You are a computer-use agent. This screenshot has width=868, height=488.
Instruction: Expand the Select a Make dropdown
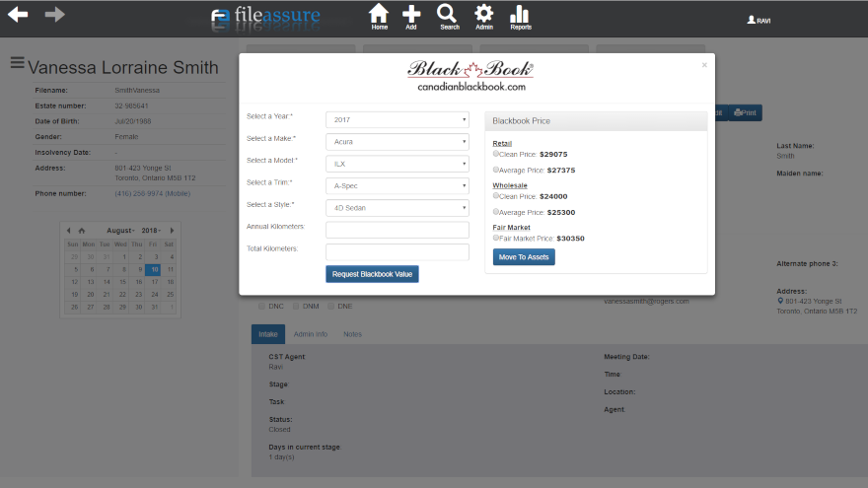coord(397,142)
